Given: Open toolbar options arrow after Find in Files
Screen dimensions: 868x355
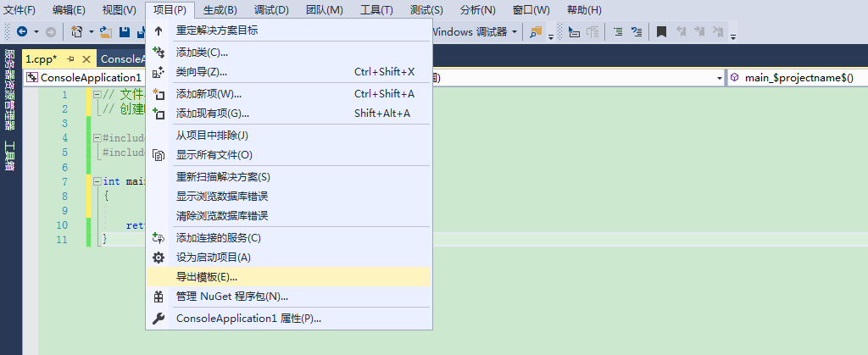Looking at the screenshot, I should click(x=551, y=36).
